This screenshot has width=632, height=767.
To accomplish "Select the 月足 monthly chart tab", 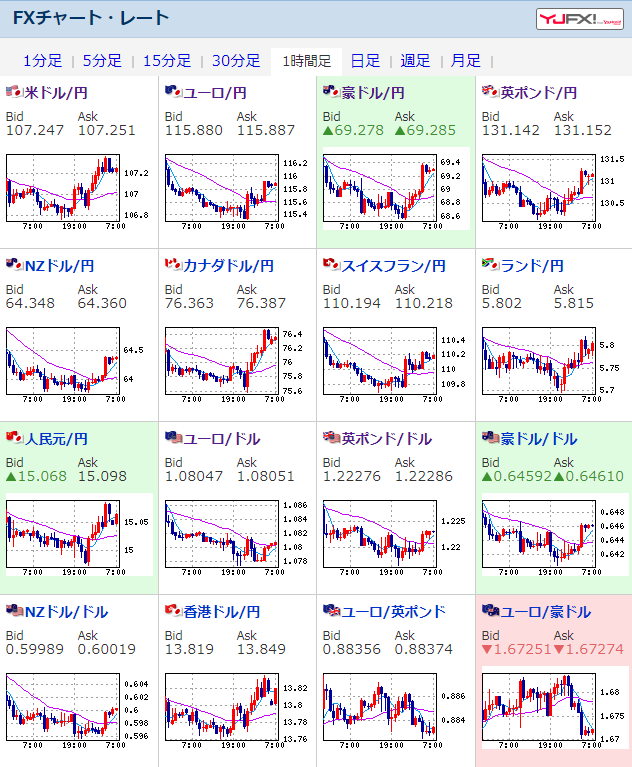I will point(466,61).
